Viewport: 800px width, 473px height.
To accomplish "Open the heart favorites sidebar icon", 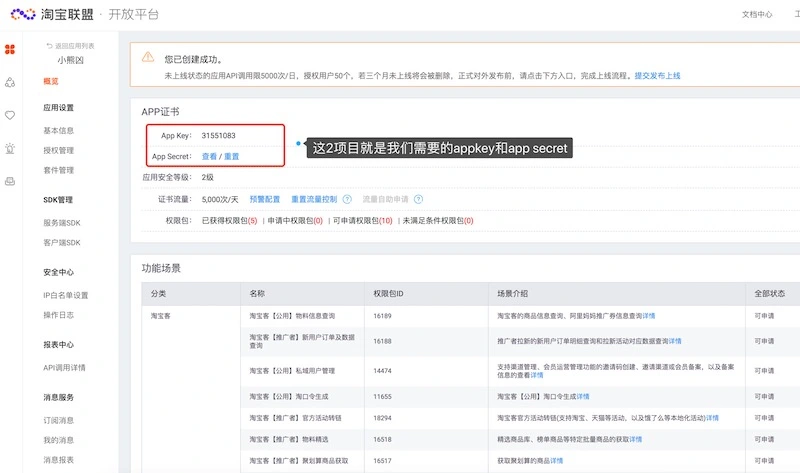I will pos(10,115).
